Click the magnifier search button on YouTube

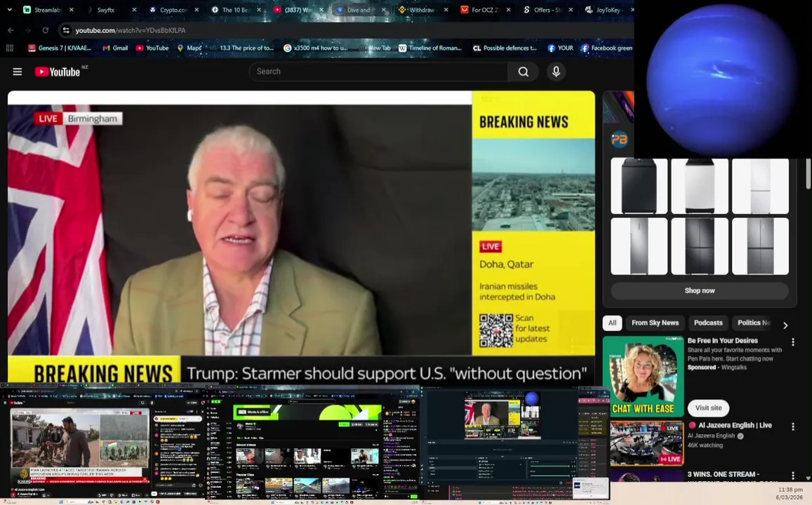click(x=524, y=72)
